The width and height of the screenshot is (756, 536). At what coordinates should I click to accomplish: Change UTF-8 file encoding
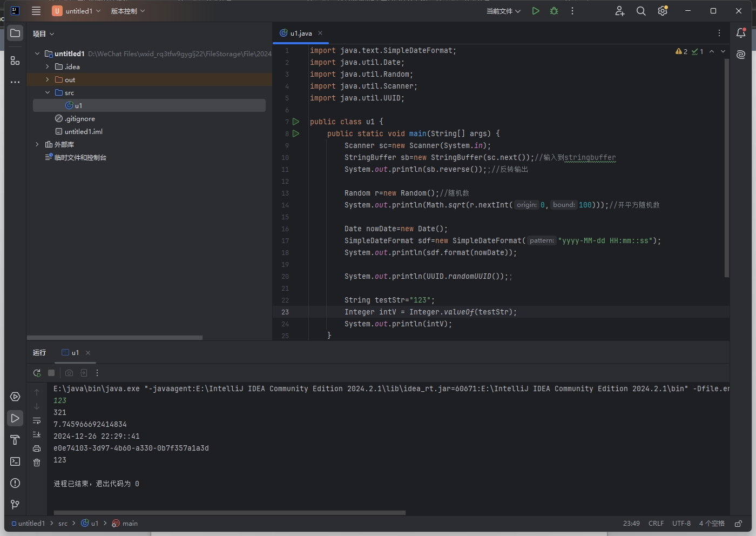(x=681, y=523)
